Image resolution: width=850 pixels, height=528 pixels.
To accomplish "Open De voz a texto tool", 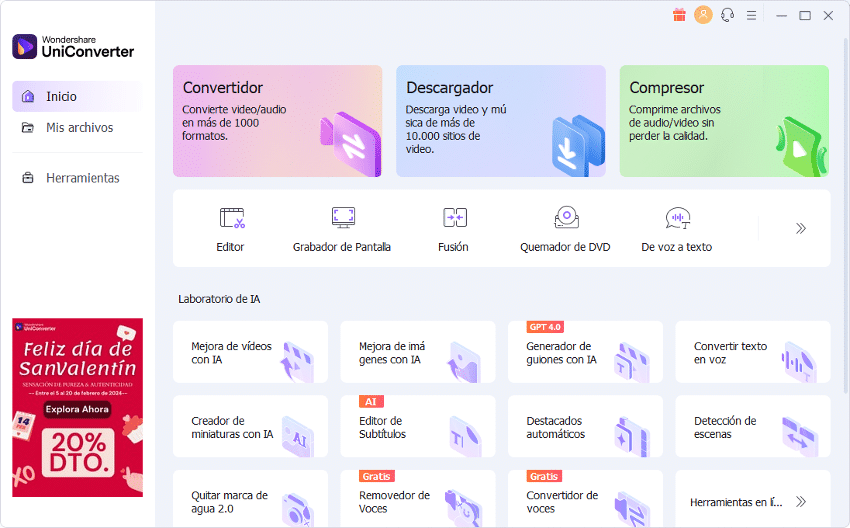I will tap(677, 229).
